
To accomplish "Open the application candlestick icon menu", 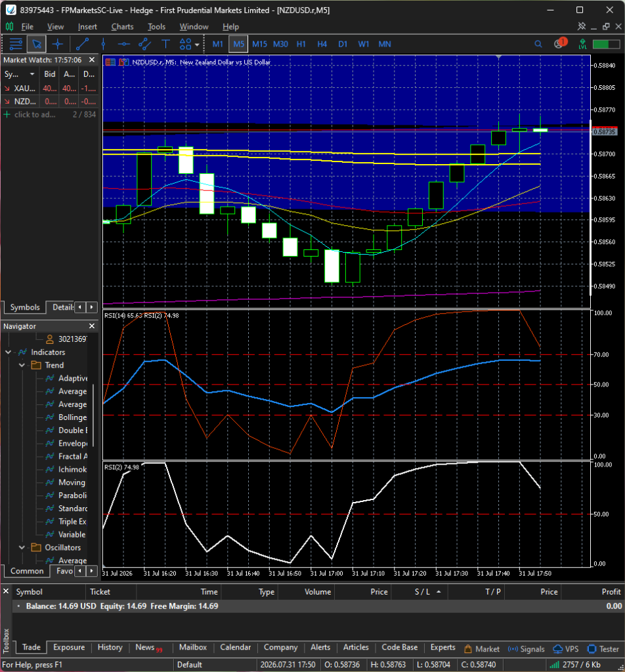I will [x=9, y=26].
